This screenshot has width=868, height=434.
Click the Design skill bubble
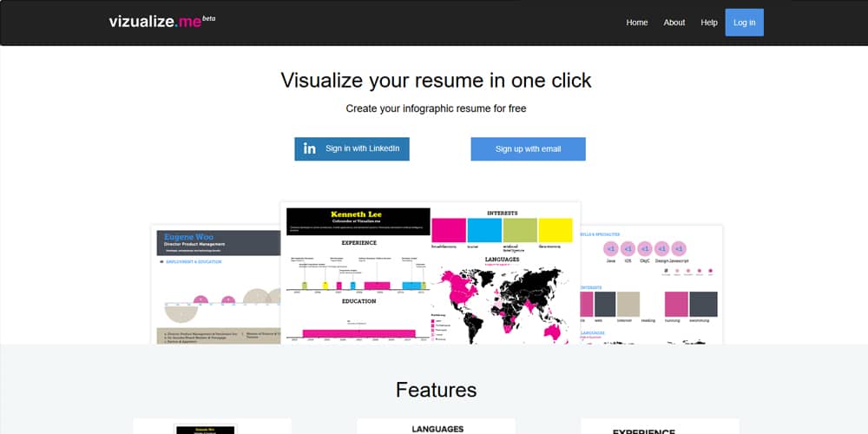661,249
